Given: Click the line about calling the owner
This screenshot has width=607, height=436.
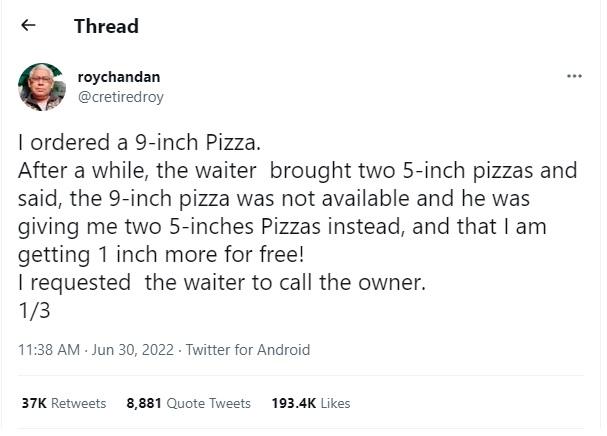Looking at the screenshot, I should pos(222,283).
